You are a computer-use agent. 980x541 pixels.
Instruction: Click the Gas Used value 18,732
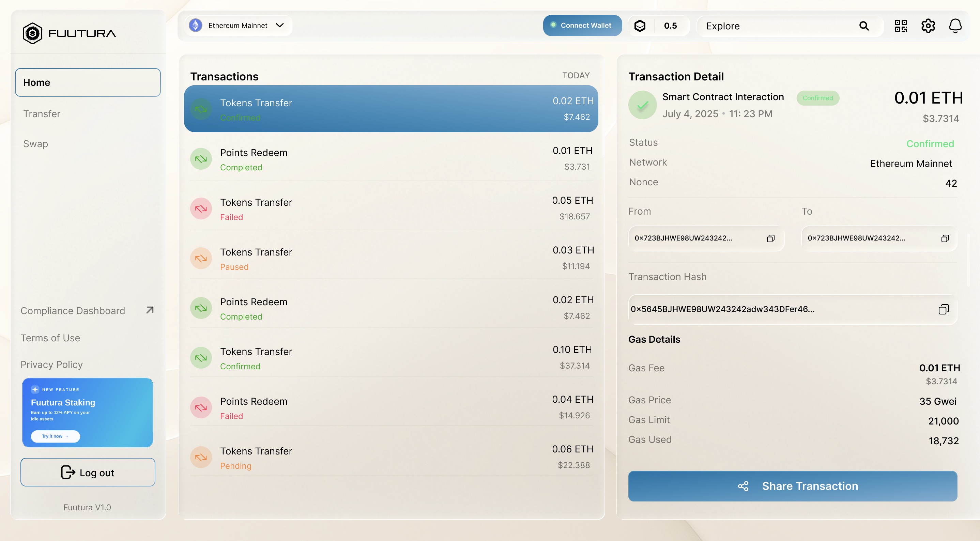click(944, 441)
